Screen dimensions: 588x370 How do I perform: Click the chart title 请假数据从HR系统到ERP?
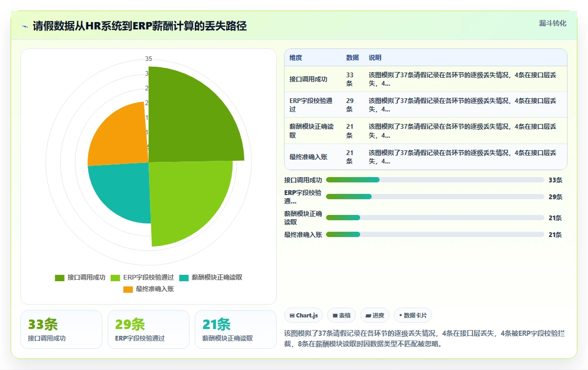coord(140,26)
